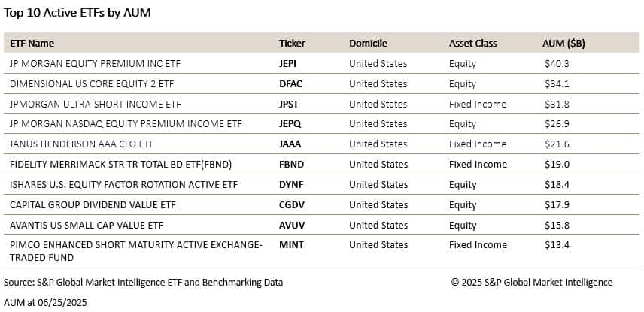
Task: Select the CGDV ticker
Action: 291,204
